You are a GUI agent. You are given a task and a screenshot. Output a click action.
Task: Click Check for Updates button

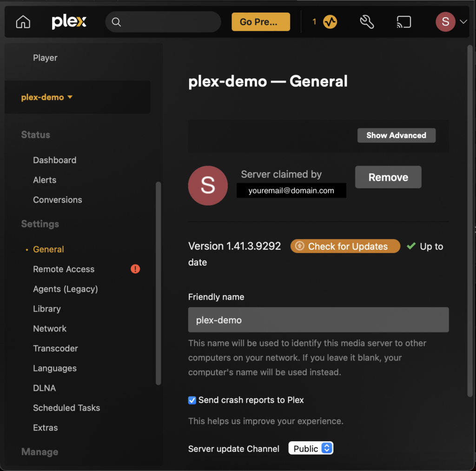345,246
